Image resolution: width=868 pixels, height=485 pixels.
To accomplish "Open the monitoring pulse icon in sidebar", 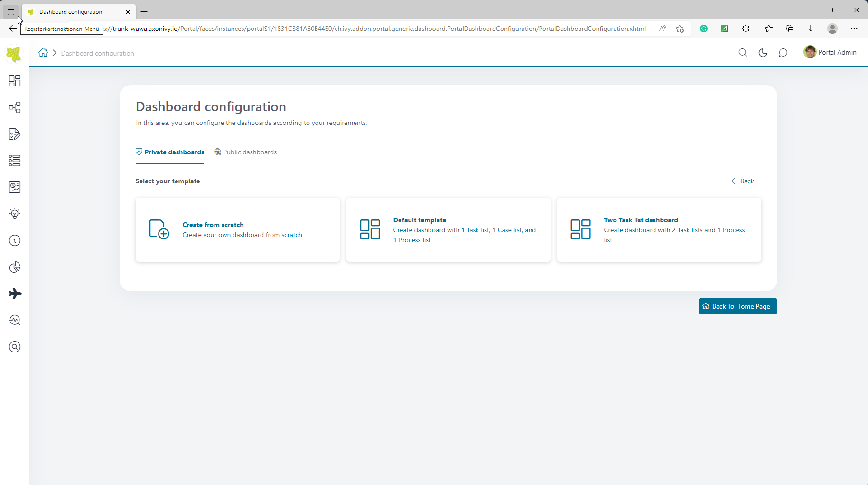I will (x=14, y=320).
